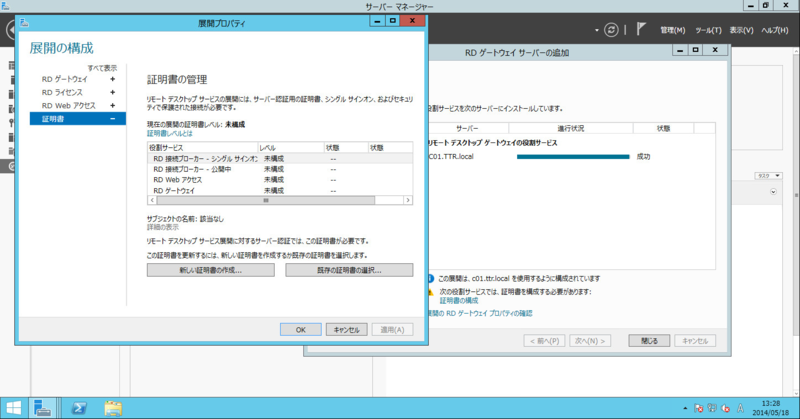Open the Windows Start button
The height and width of the screenshot is (419, 800).
coord(14,408)
